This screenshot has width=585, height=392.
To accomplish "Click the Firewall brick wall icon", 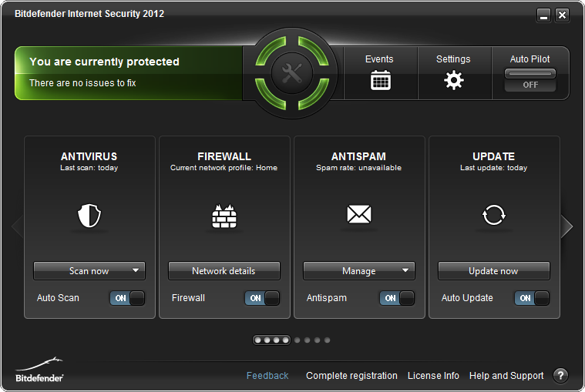I will [x=224, y=216].
